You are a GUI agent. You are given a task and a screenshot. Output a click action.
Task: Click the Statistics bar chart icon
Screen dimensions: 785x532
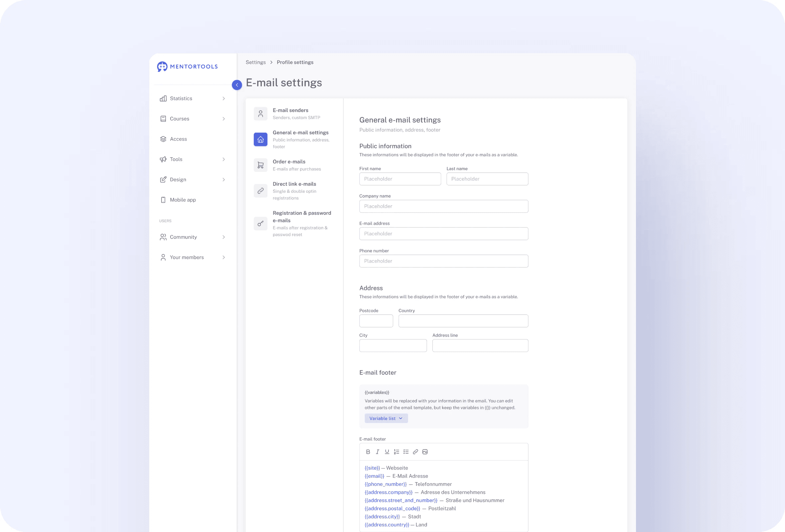pyautogui.click(x=163, y=98)
